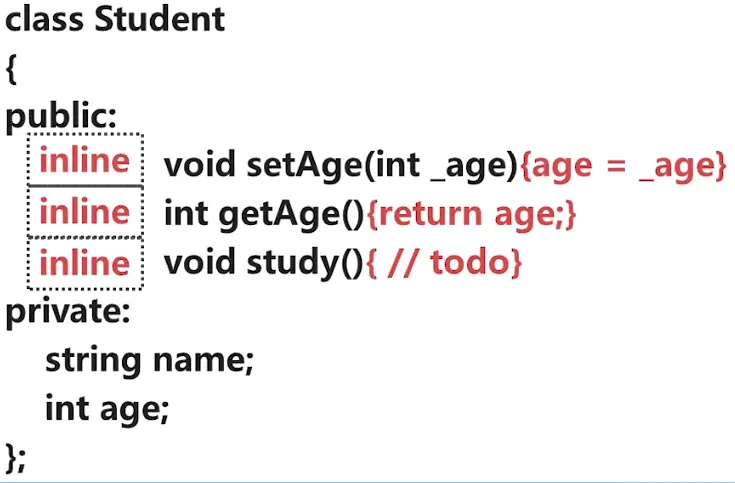Click the red '{age = _age}' function body
The width and height of the screenshot is (735, 483).
coord(623,165)
